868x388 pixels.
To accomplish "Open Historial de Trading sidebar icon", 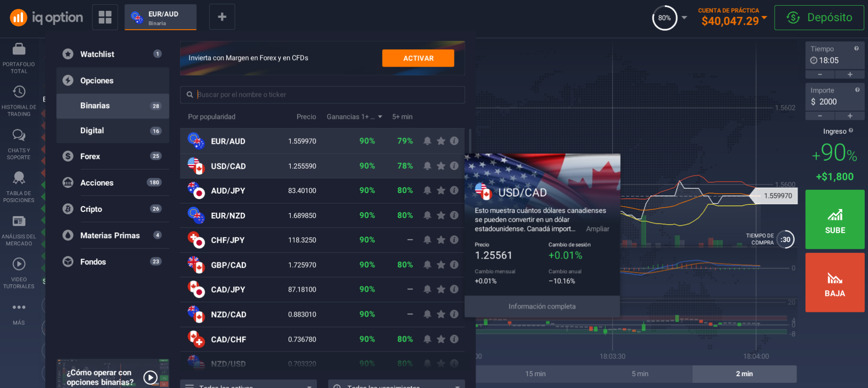I will pos(19,92).
